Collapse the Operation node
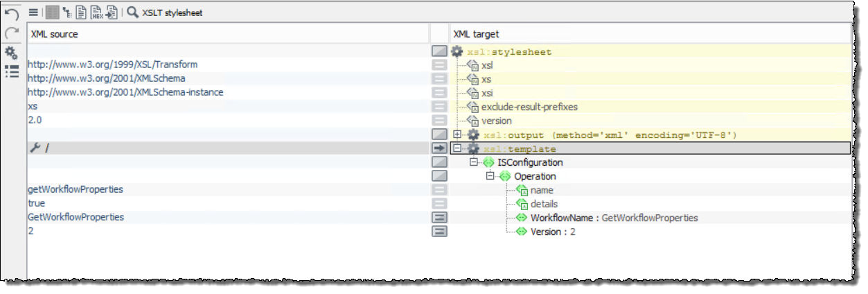868x294 pixels. click(490, 176)
